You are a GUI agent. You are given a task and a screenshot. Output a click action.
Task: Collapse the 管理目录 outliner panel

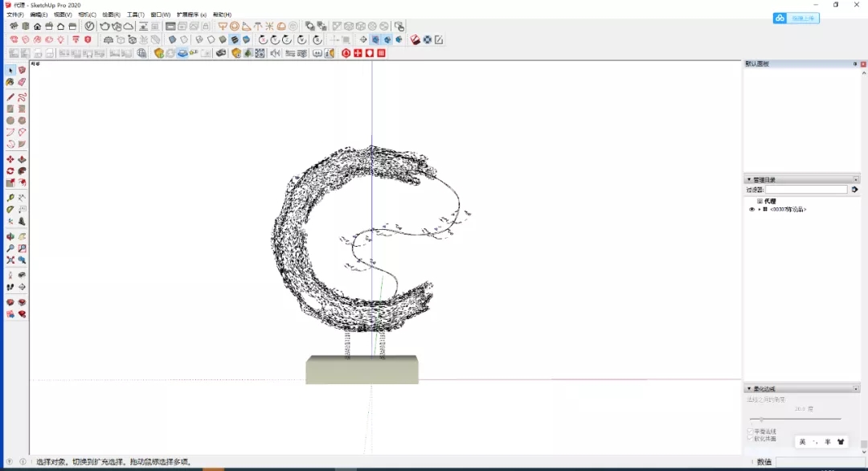tap(749, 179)
